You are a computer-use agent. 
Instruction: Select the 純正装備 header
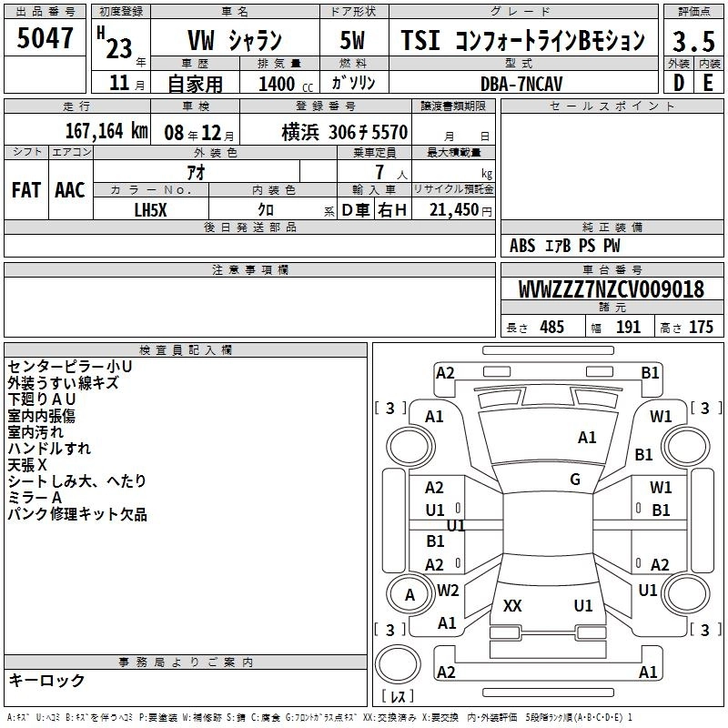(612, 227)
